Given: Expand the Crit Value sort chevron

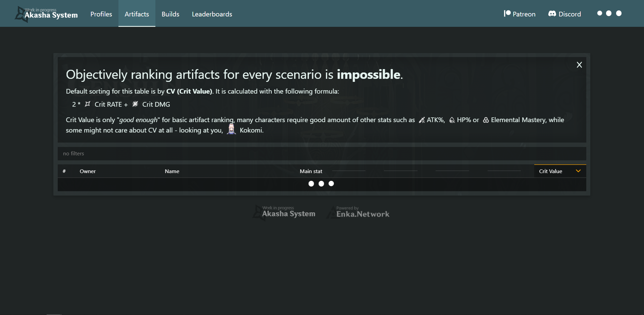Looking at the screenshot, I should click(578, 171).
